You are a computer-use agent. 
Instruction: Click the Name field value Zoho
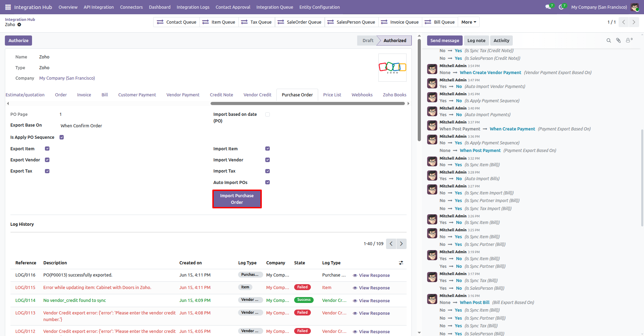tap(44, 57)
